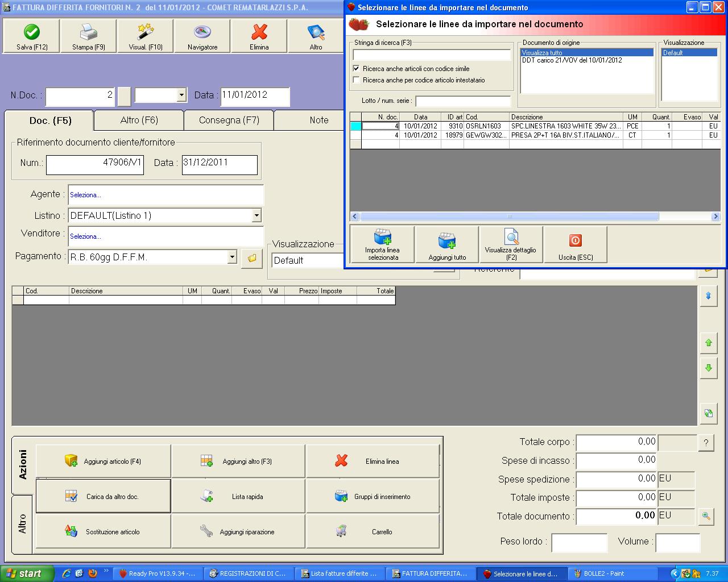728x582 pixels.
Task: Select the Azioni vertical tab
Action: (x=23, y=464)
